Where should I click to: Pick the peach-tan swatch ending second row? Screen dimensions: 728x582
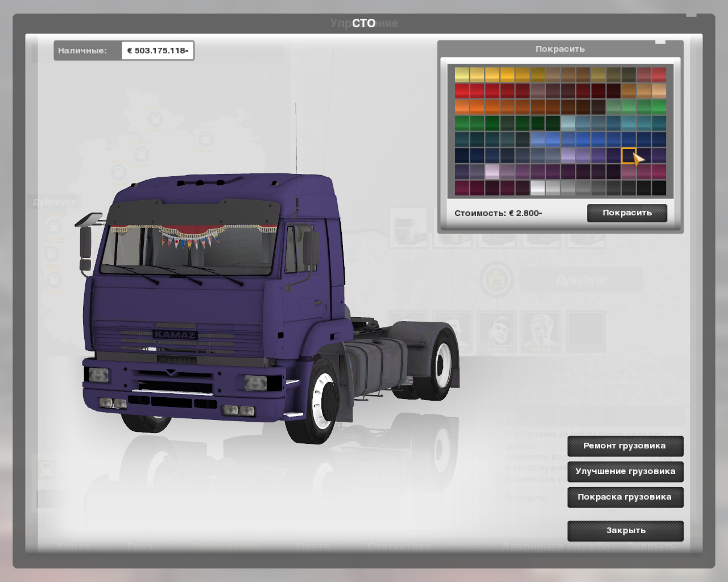point(659,91)
